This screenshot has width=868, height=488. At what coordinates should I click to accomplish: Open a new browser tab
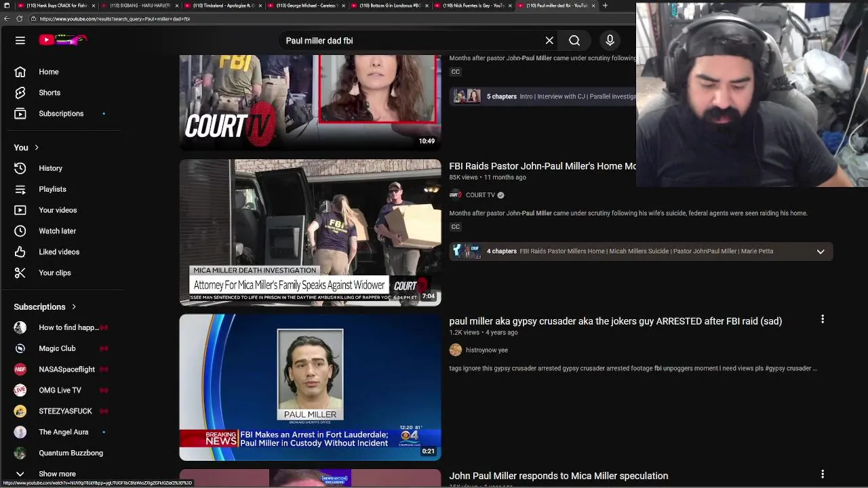pyautogui.click(x=605, y=5)
